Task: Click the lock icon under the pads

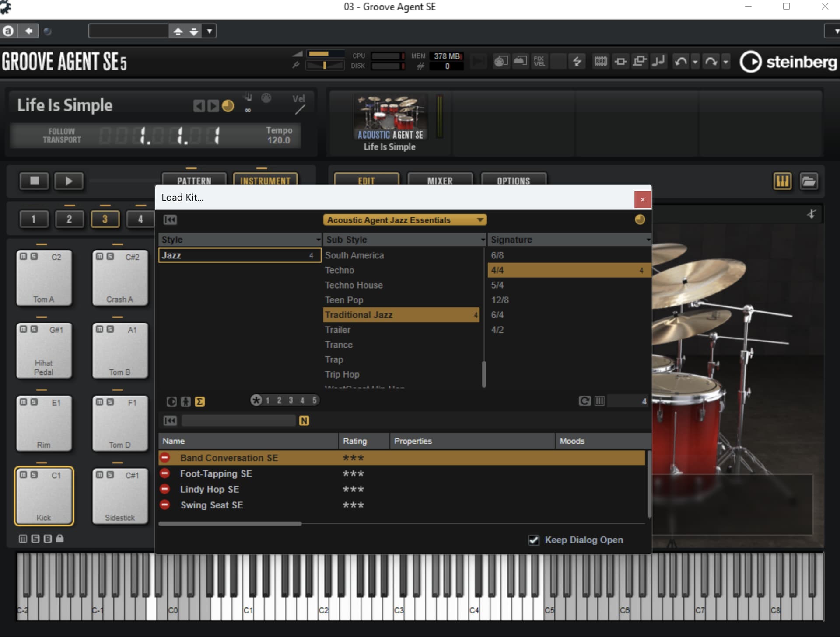Action: (x=60, y=539)
